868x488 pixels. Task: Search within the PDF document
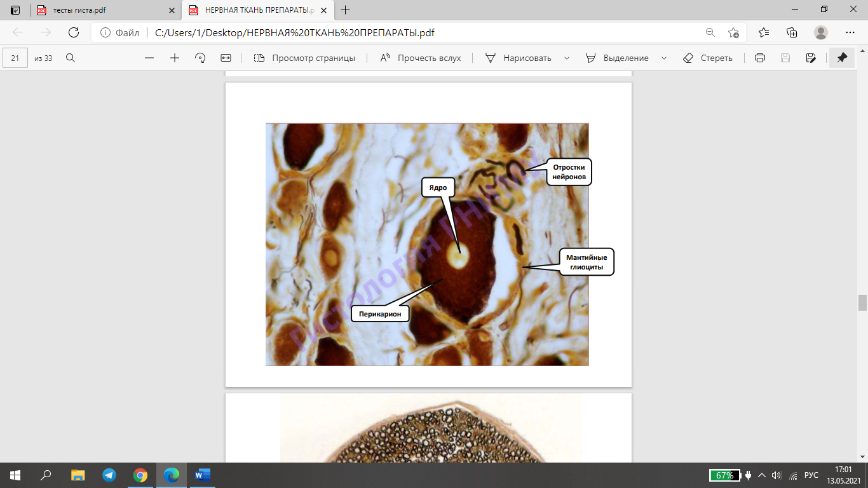(x=71, y=58)
